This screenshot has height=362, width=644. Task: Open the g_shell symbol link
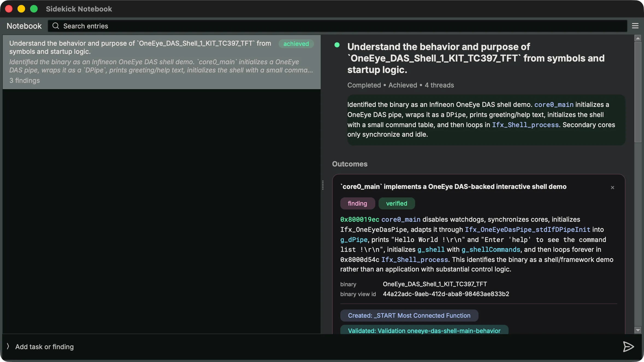[x=431, y=250]
